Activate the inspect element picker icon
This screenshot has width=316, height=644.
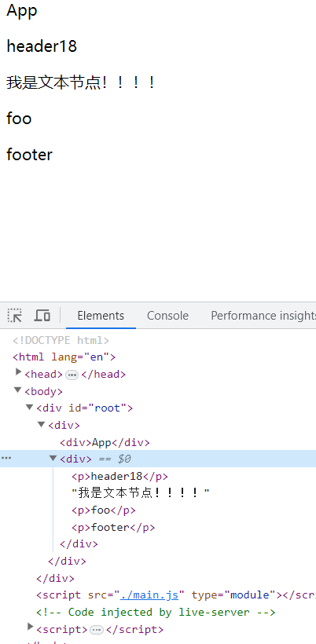pos(15,316)
